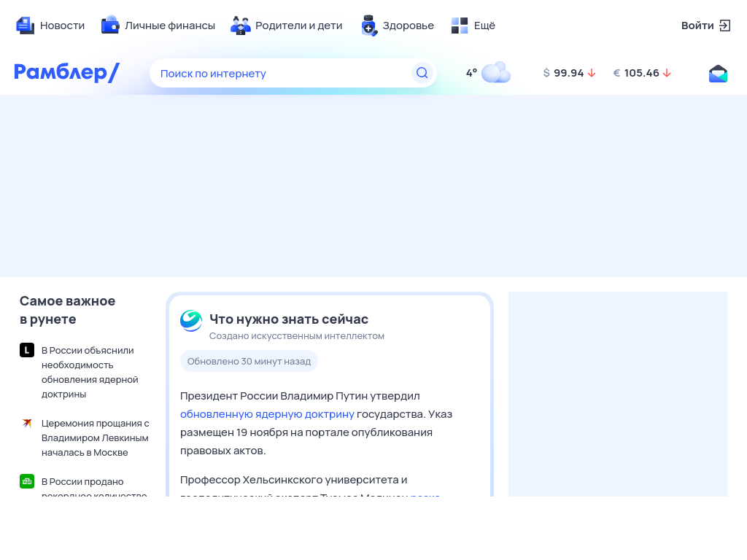Image resolution: width=747 pixels, height=560 pixels.
Task: Click the euro currency symbol
Action: (x=616, y=73)
